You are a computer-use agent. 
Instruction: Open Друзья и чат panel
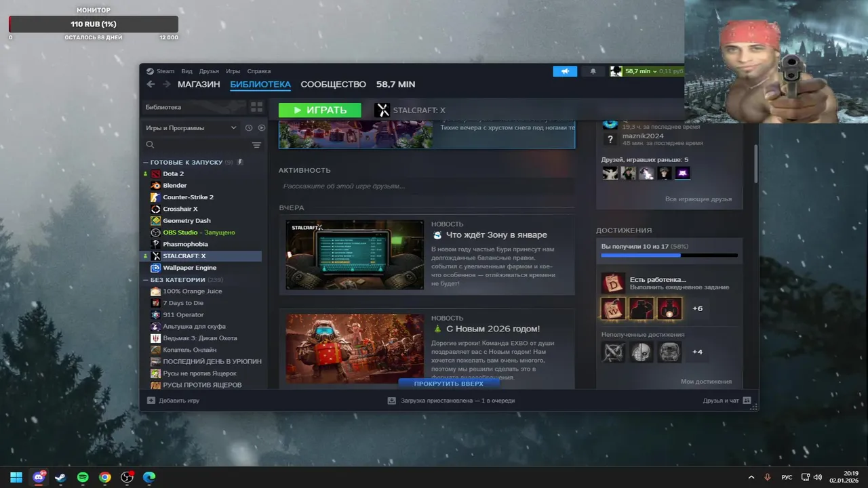(727, 401)
